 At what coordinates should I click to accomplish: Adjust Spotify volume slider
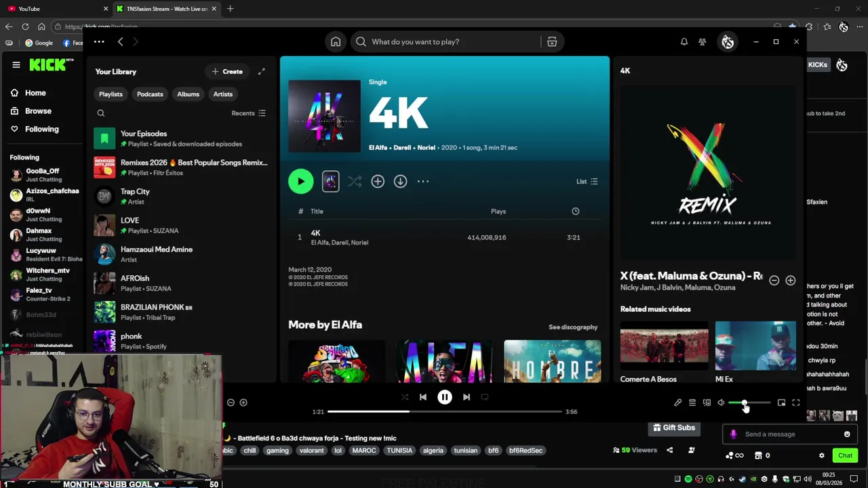click(x=749, y=403)
